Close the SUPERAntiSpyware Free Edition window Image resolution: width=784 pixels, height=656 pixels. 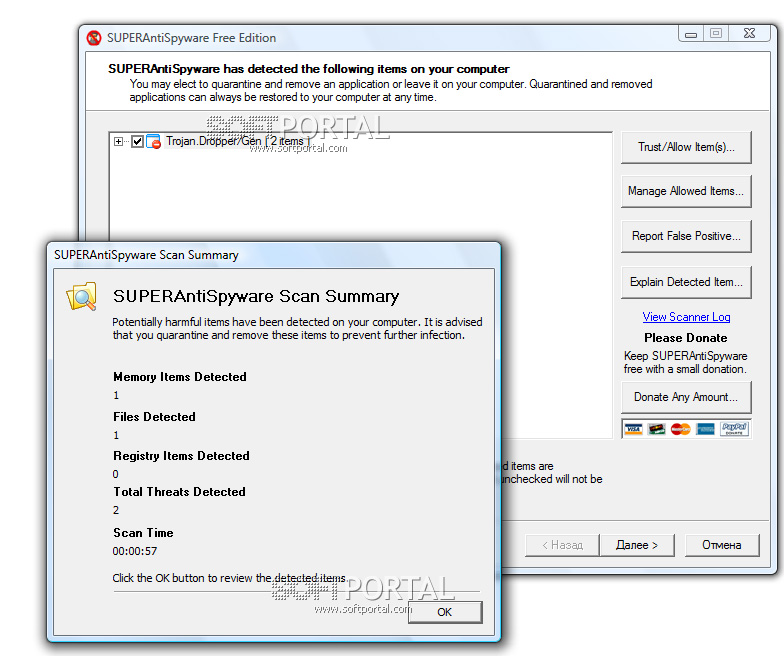[749, 34]
